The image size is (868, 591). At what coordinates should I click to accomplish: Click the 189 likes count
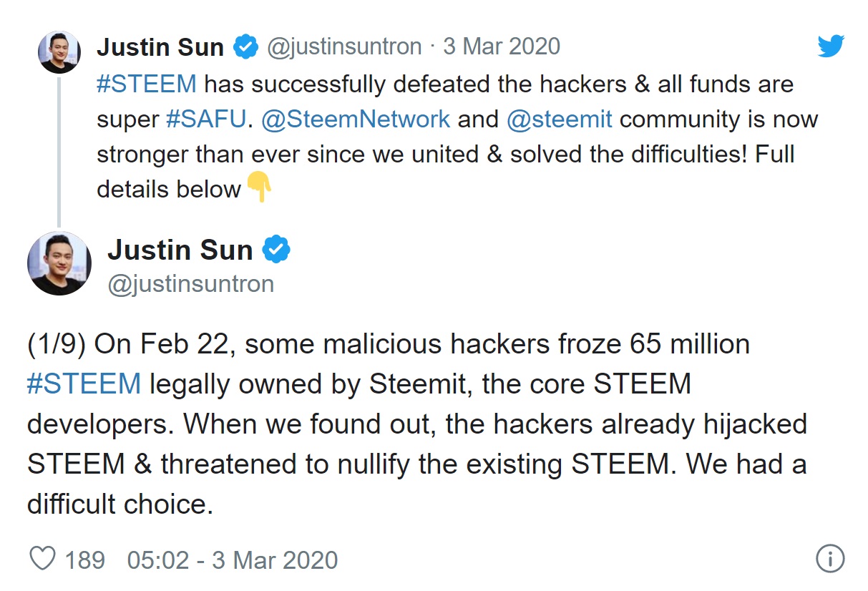pos(85,560)
